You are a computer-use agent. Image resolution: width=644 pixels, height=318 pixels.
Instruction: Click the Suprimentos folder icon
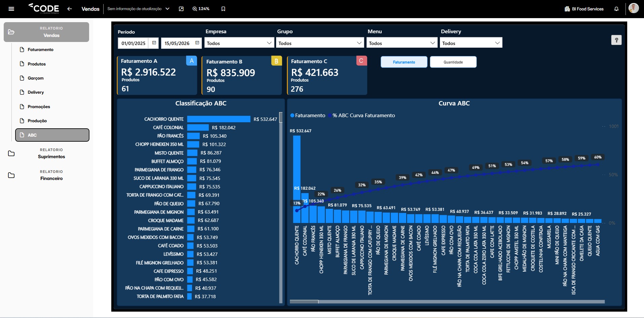tap(11, 153)
